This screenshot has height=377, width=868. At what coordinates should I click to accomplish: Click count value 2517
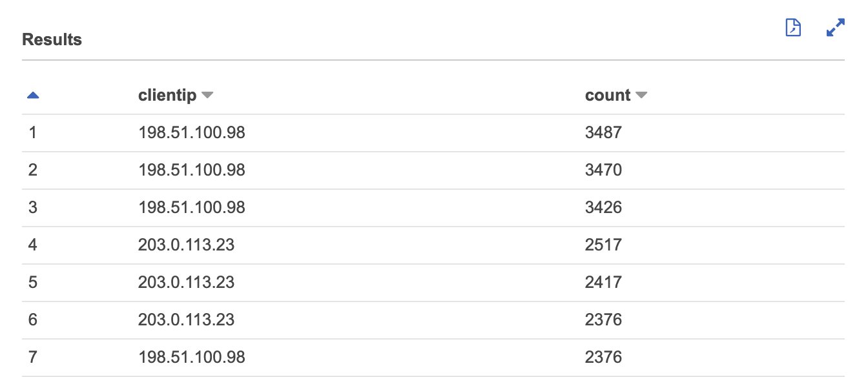pos(603,245)
